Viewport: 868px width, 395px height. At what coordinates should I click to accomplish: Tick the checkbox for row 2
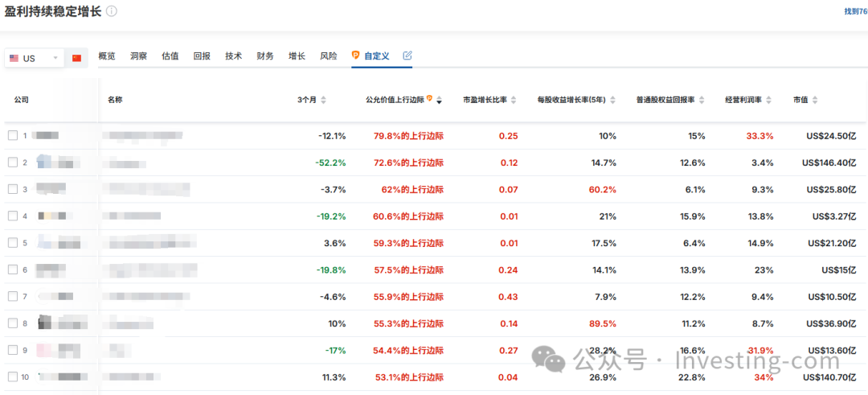pyautogui.click(x=13, y=163)
